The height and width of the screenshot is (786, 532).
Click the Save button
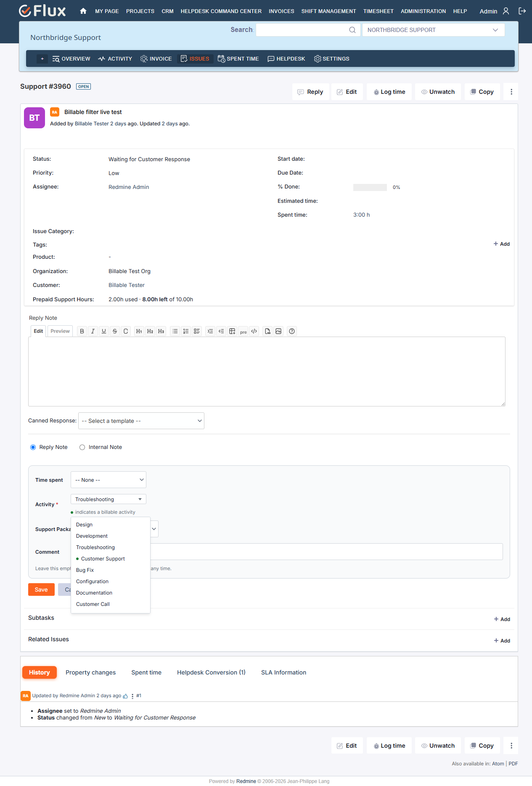click(41, 589)
